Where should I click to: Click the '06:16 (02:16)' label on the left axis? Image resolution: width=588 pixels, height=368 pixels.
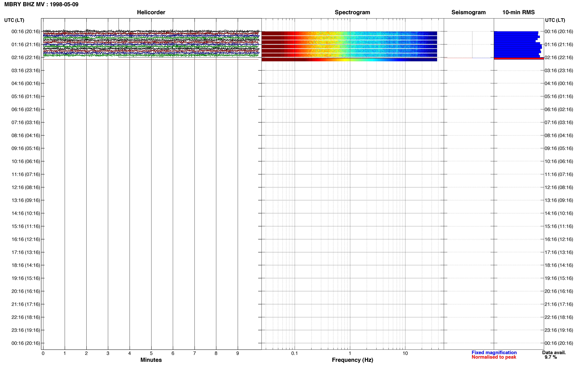point(26,109)
